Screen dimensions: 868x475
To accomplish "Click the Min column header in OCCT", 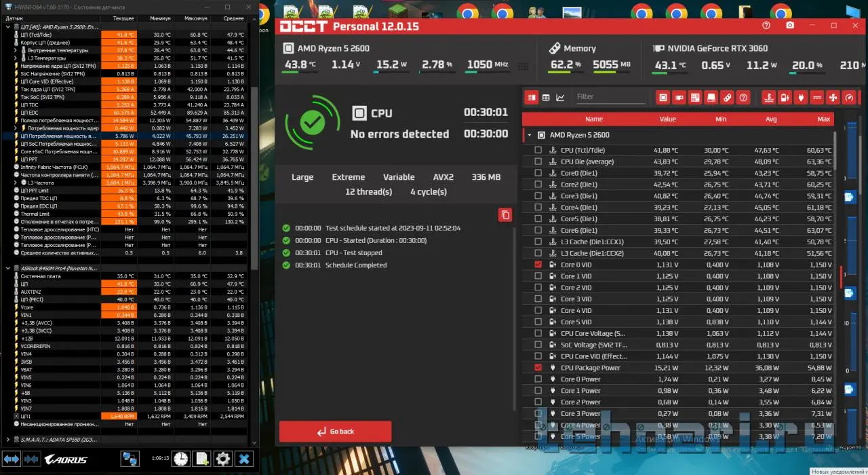I will (x=721, y=119).
